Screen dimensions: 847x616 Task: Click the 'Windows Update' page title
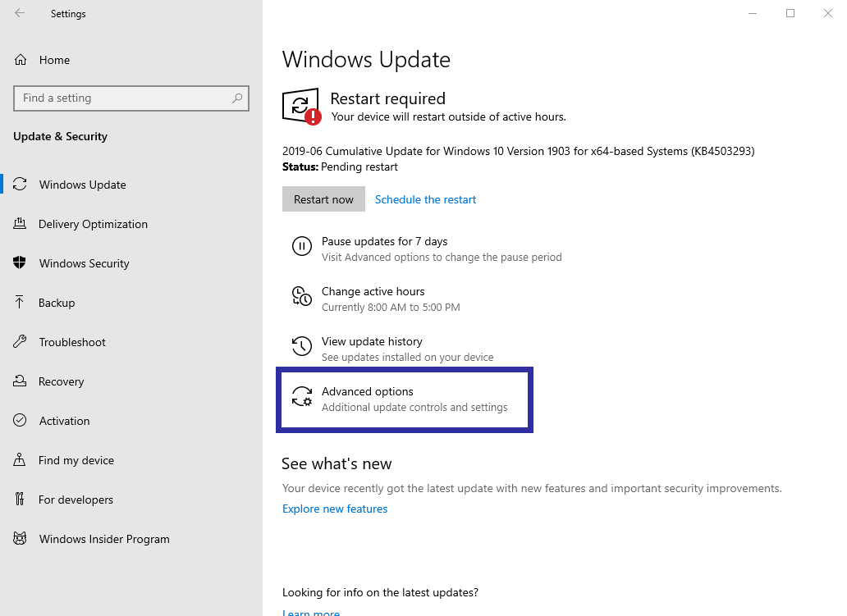(x=366, y=59)
